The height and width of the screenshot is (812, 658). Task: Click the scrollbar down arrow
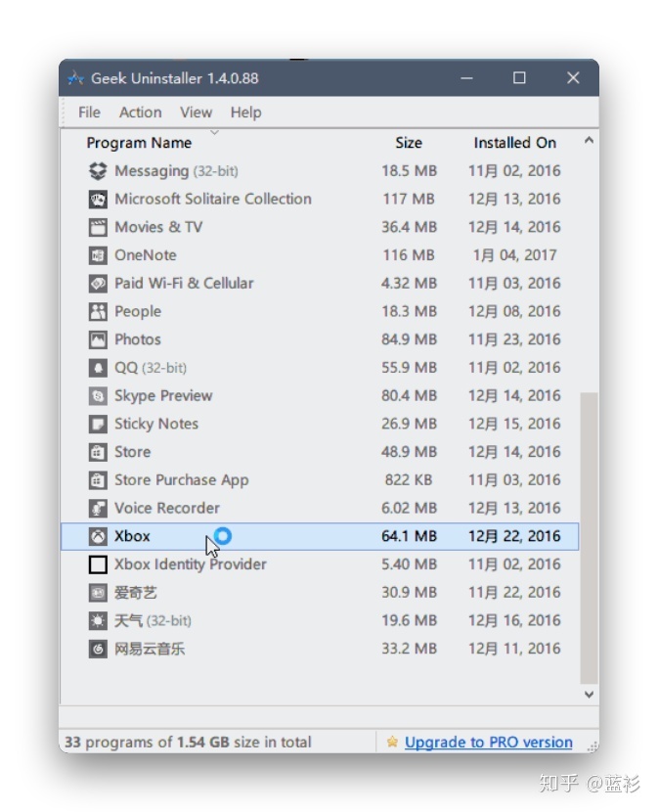[x=589, y=694]
